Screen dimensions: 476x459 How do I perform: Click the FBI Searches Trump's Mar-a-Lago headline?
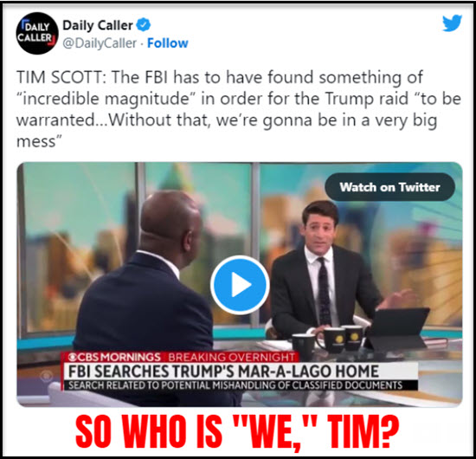point(223,372)
